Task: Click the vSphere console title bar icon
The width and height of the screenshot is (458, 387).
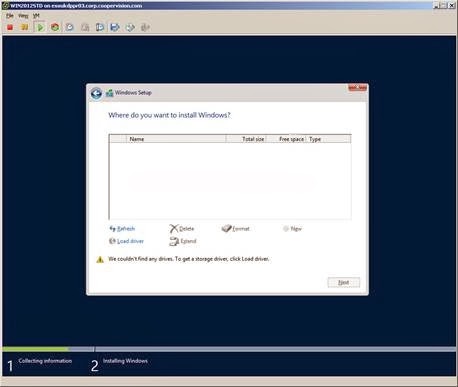Action: coord(6,6)
